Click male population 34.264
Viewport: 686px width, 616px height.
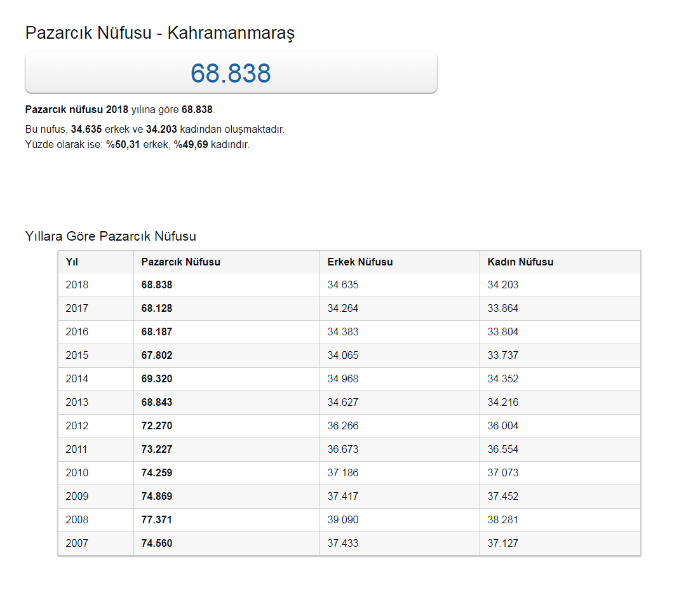pos(343,309)
